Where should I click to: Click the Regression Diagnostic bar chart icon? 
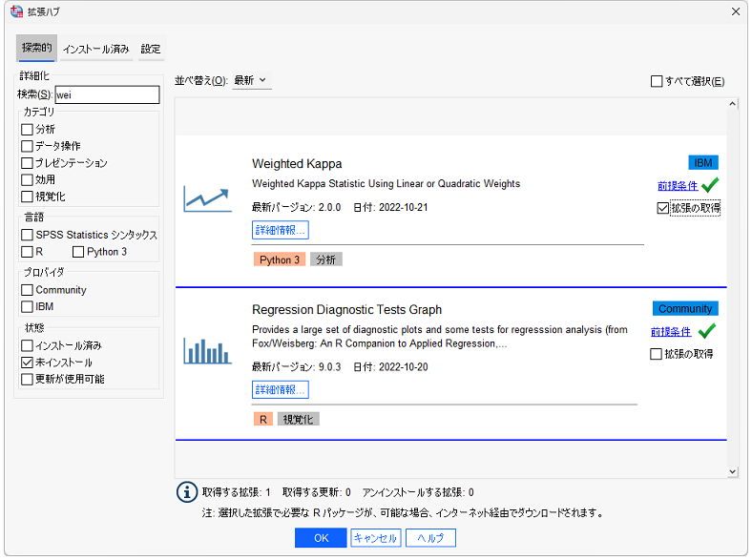click(207, 350)
